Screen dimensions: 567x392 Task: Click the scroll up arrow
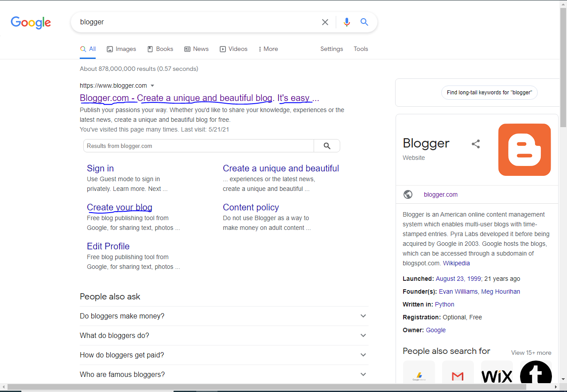563,4
